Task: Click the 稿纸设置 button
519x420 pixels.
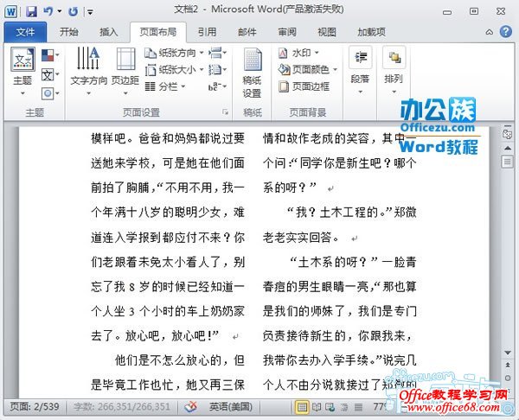Action: pos(253,73)
